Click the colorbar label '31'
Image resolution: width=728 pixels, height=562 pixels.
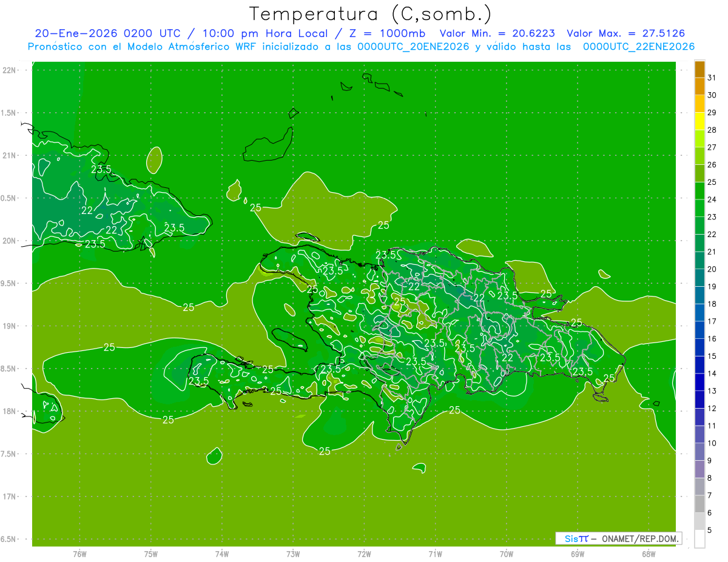click(712, 78)
